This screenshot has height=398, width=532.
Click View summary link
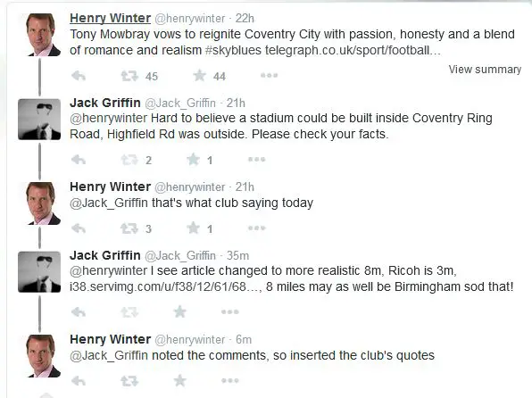coord(485,70)
